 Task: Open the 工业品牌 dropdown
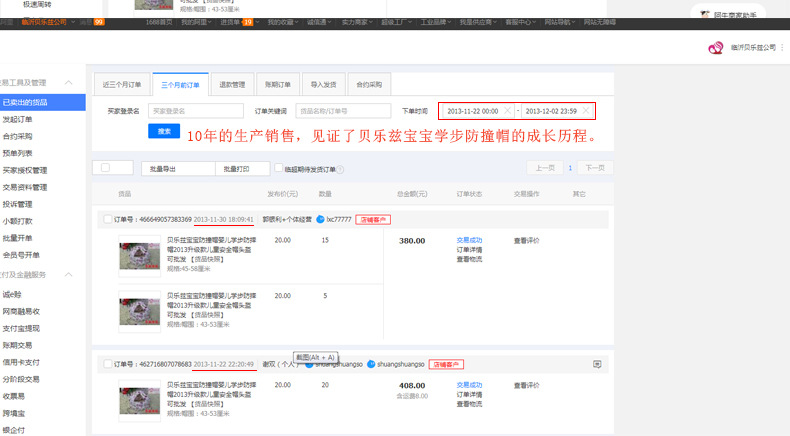pyautogui.click(x=436, y=22)
